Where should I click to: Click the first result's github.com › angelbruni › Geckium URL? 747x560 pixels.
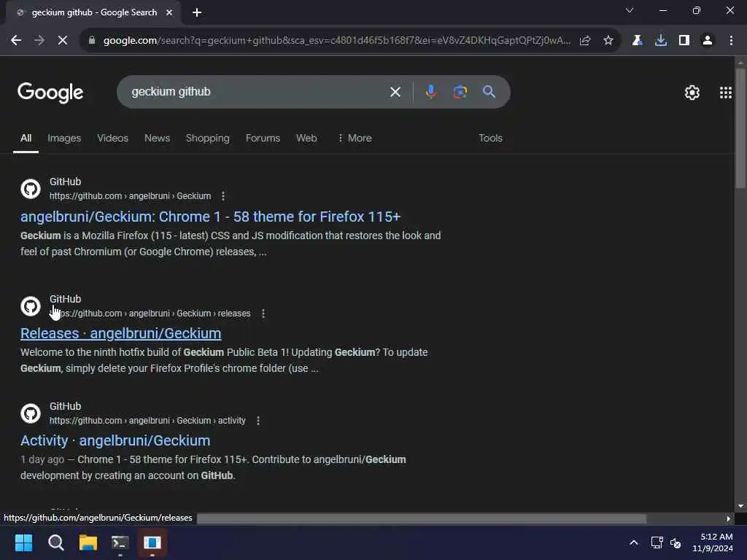point(130,195)
